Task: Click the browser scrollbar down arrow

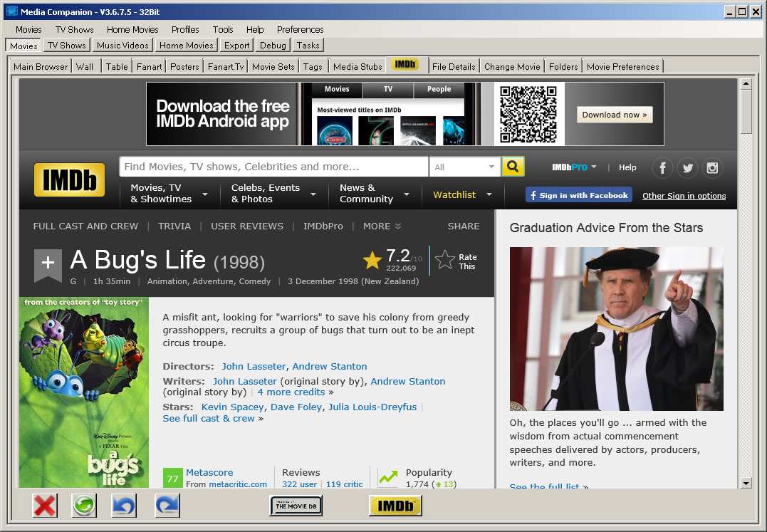Action: tap(746, 483)
